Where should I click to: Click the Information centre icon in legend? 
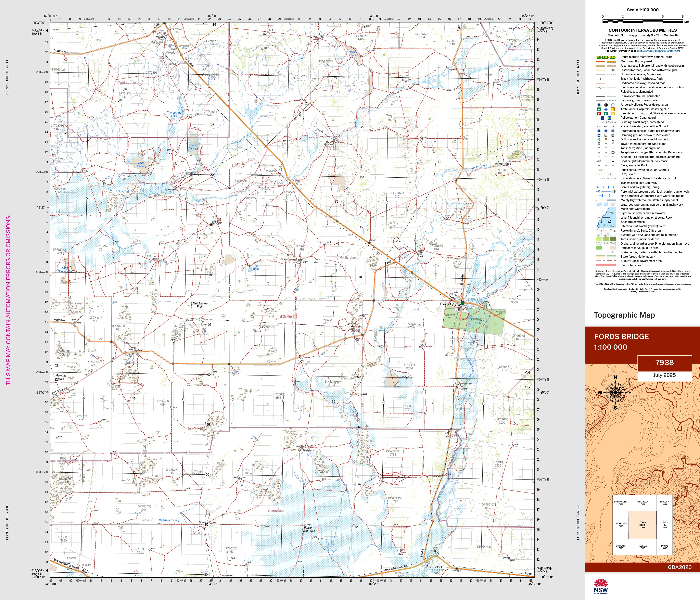tap(599, 131)
